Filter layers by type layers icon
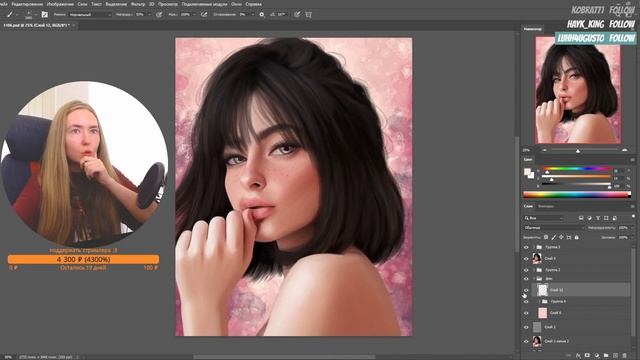This screenshot has height=360, width=640. click(x=598, y=218)
